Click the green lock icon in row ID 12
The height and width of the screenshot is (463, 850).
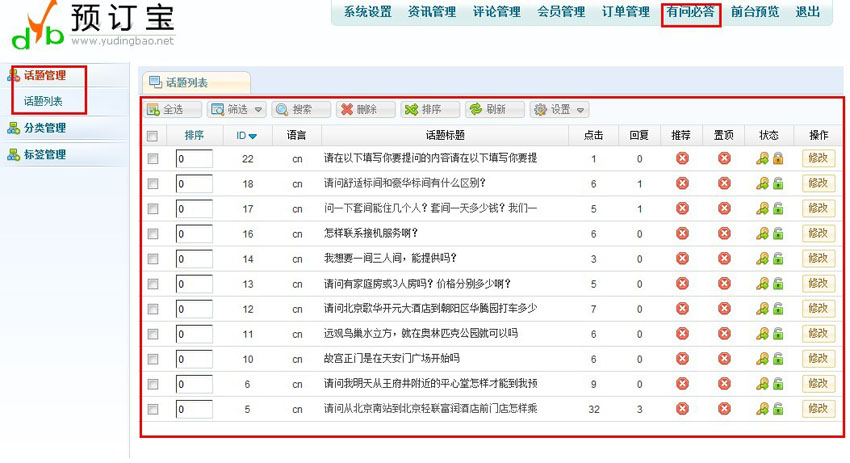click(778, 309)
